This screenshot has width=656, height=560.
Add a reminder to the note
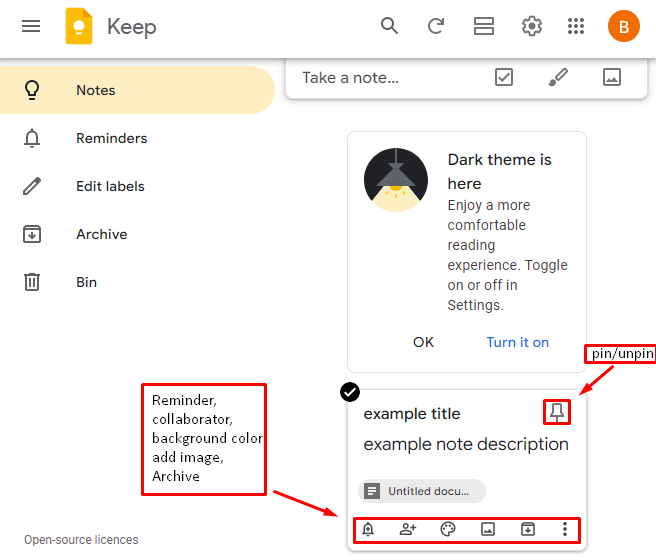368,529
